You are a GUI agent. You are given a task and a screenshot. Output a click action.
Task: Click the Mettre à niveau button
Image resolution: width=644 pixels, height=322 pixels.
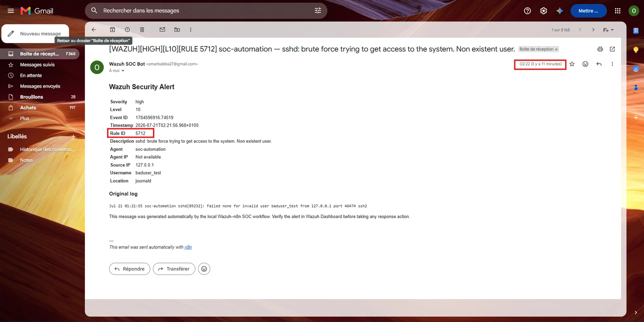coord(588,11)
